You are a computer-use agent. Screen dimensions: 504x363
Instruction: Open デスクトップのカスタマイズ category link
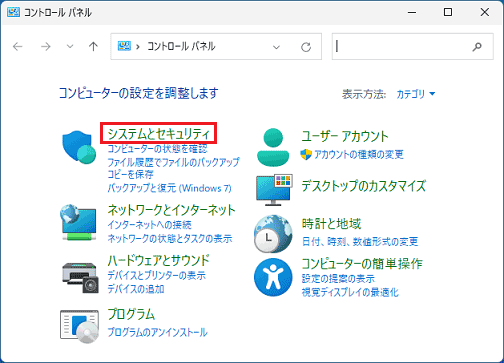tap(364, 186)
